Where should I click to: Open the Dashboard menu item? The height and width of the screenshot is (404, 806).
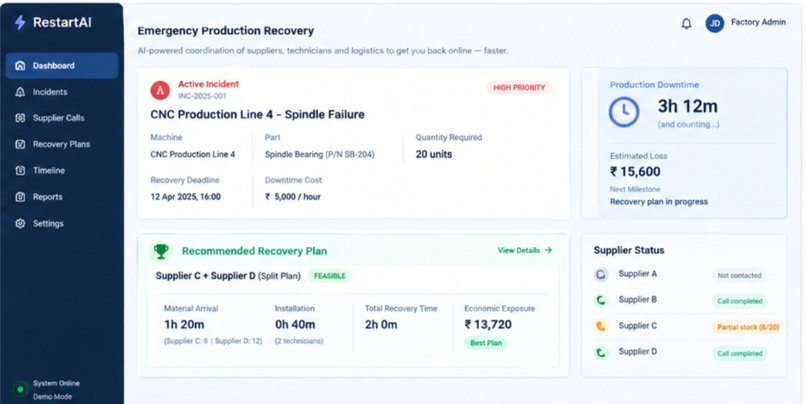[62, 65]
